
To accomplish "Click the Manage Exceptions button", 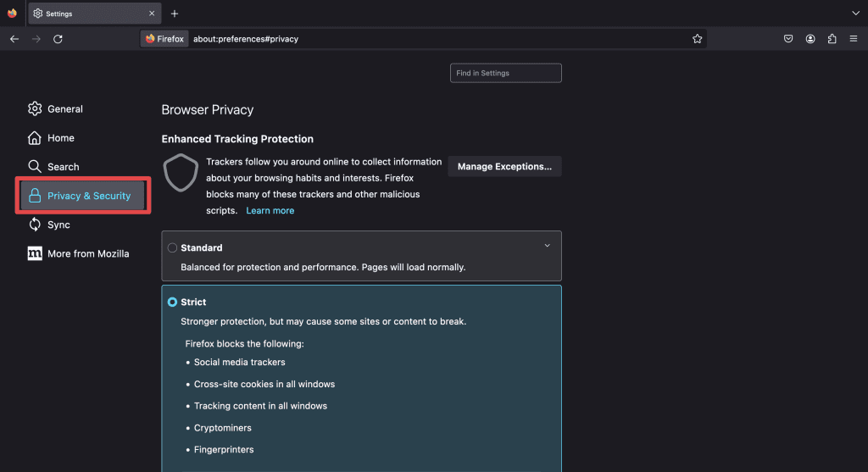I will 504,167.
